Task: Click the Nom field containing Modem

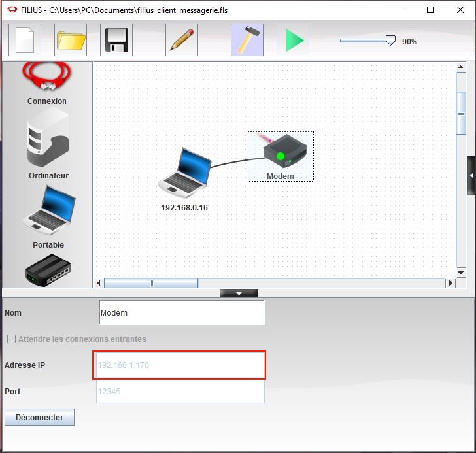Action: (x=182, y=312)
